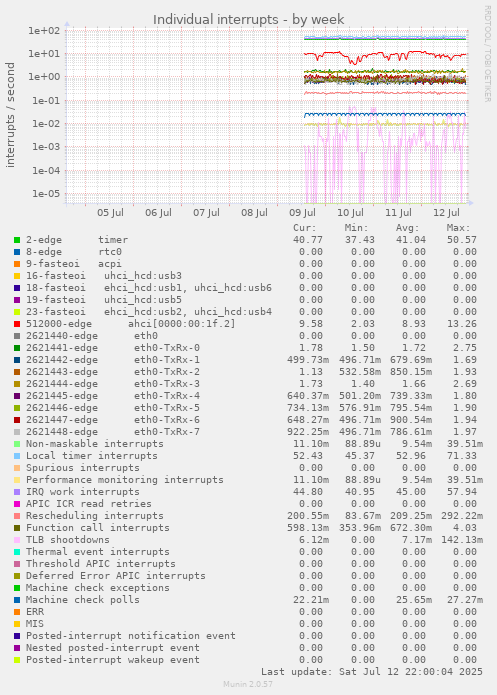Click the olive Function call interrupts swatch

point(17,528)
